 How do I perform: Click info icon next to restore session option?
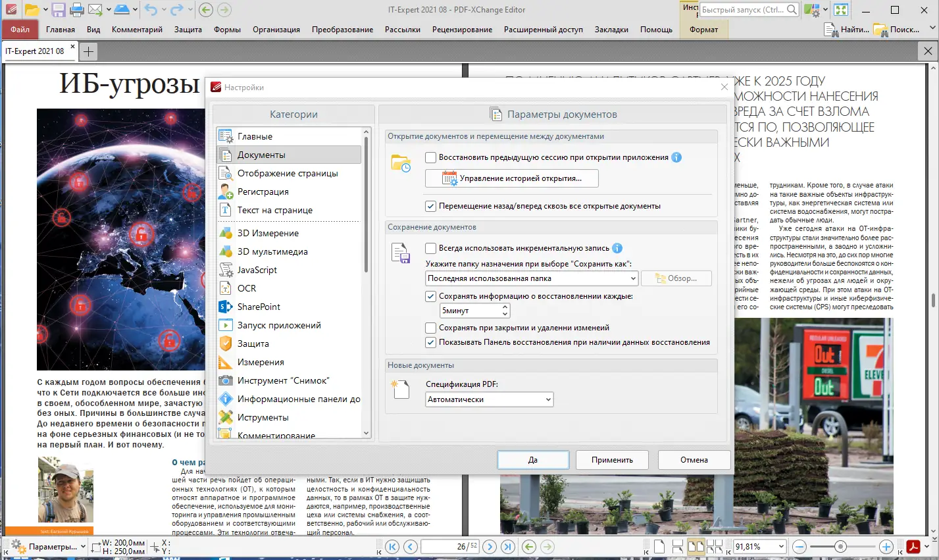pyautogui.click(x=676, y=157)
